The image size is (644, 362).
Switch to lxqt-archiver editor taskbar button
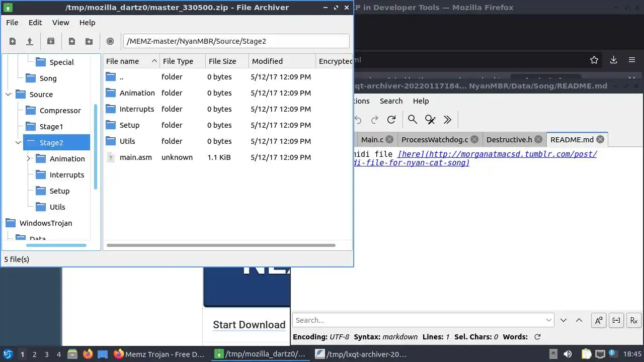coord(361,354)
